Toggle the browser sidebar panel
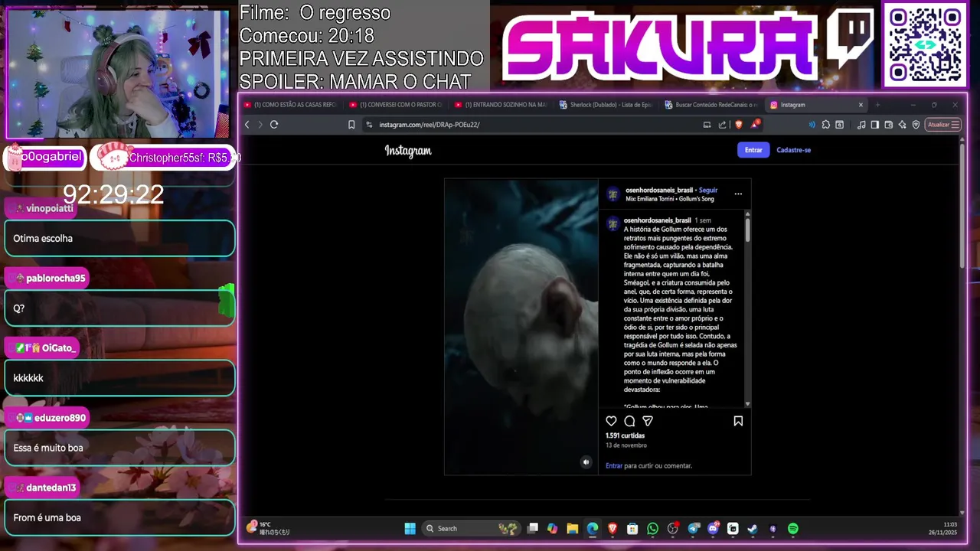980x551 pixels. click(875, 125)
